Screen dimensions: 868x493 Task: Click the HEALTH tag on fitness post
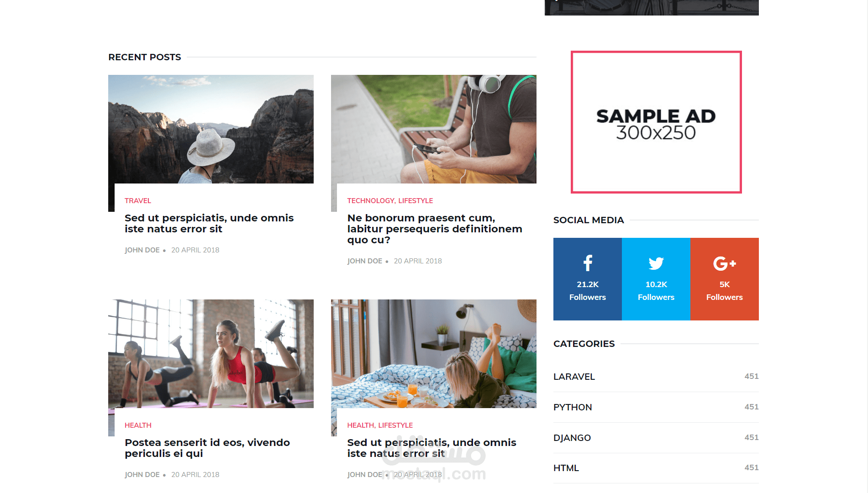[138, 425]
